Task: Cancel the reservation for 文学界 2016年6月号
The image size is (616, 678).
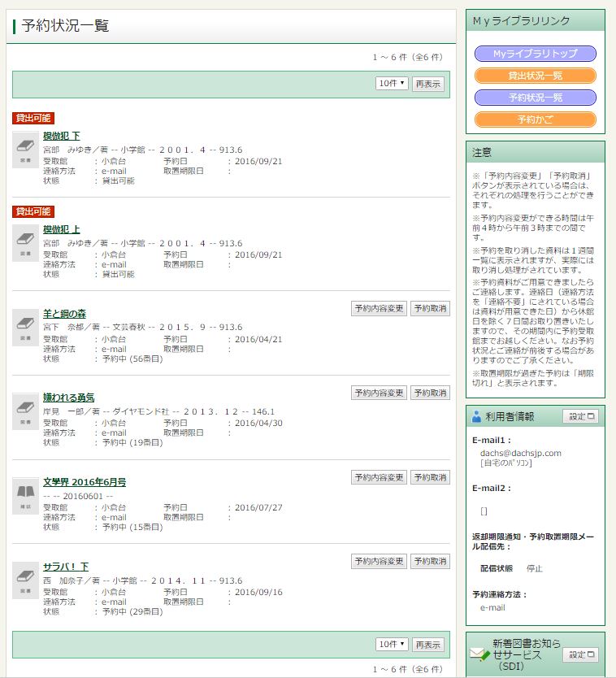Action: click(429, 477)
